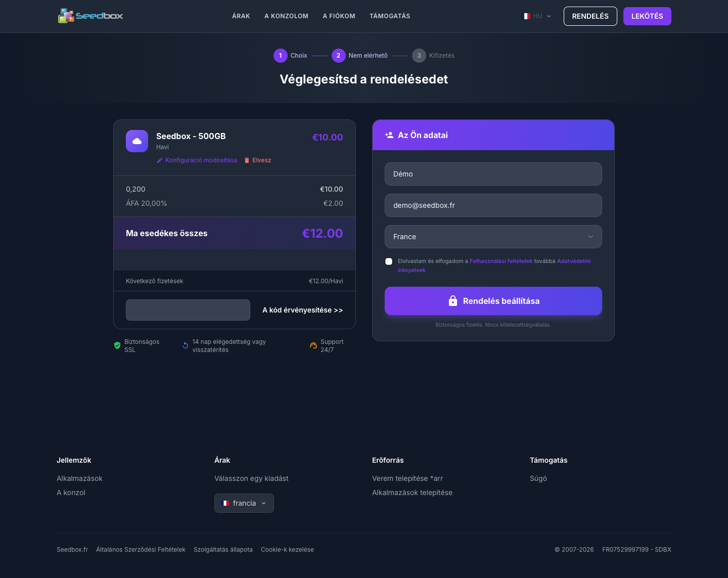Click the Biztonságos fizetés note under the button
The height and width of the screenshot is (578, 728).
(493, 325)
